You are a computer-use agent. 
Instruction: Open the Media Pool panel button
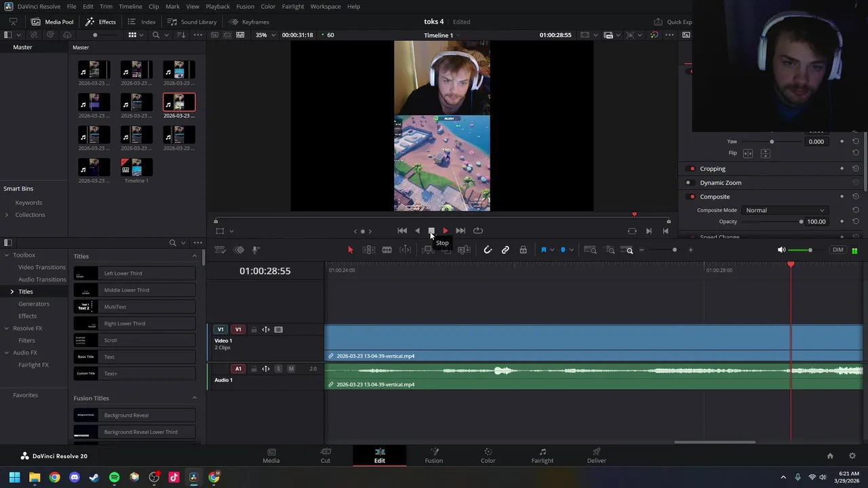pyautogui.click(x=52, y=22)
